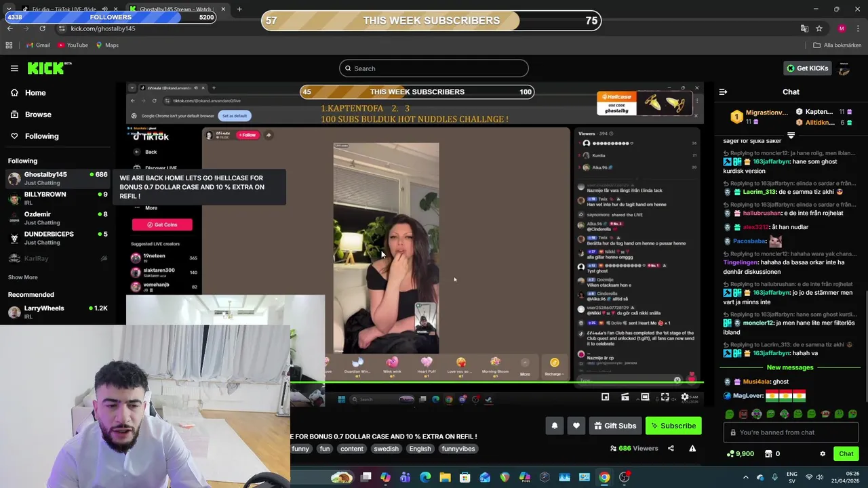This screenshot has width=868, height=488.
Task: Toggle the follow heart button
Action: tap(576, 426)
